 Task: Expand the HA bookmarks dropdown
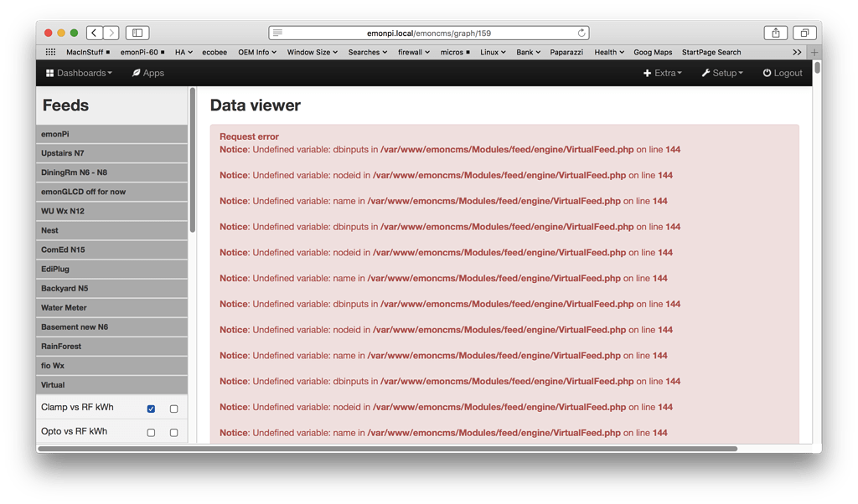(x=183, y=52)
